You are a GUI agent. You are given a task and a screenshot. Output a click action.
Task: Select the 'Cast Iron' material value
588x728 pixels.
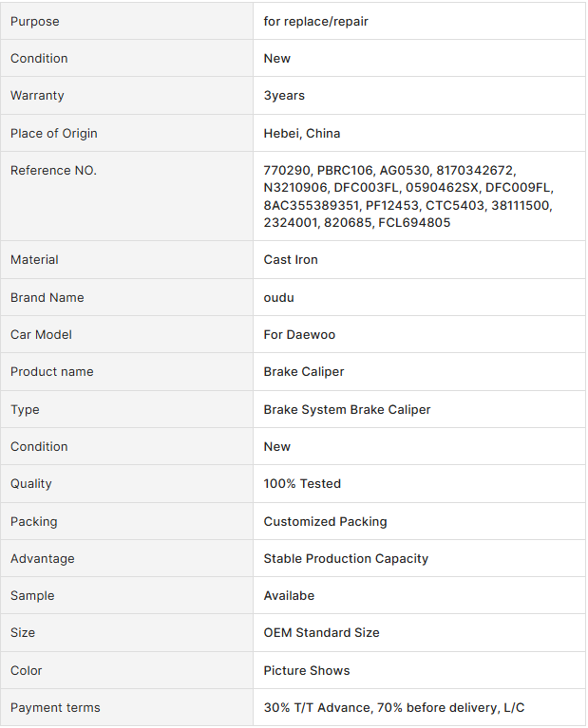point(291,259)
